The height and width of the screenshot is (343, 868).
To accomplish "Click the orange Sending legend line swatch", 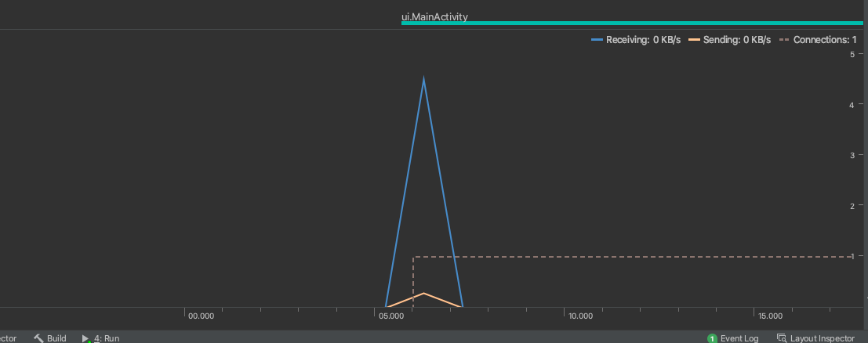I will pyautogui.click(x=693, y=39).
